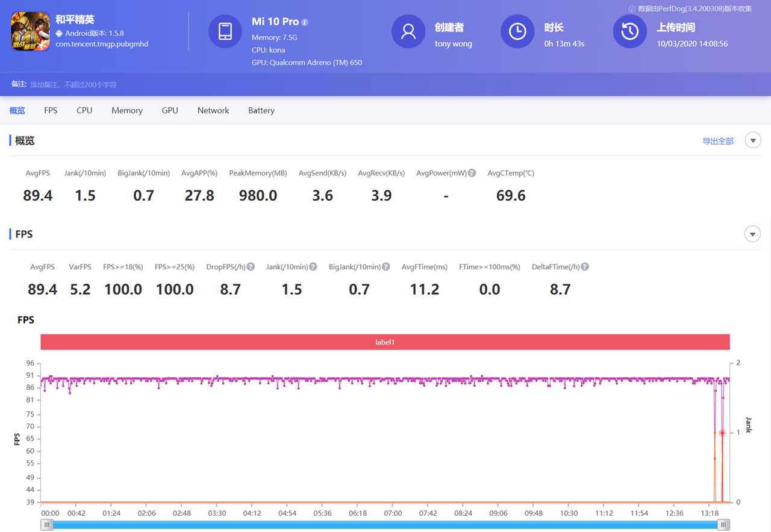Go to the Battery tab
Viewport: 771px width, 532px height.
coord(261,110)
